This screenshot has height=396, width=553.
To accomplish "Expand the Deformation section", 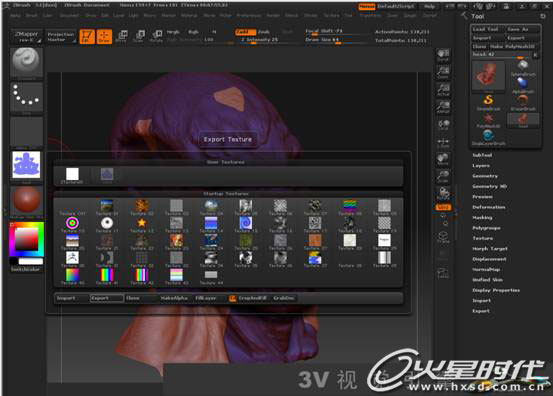I will (x=489, y=207).
